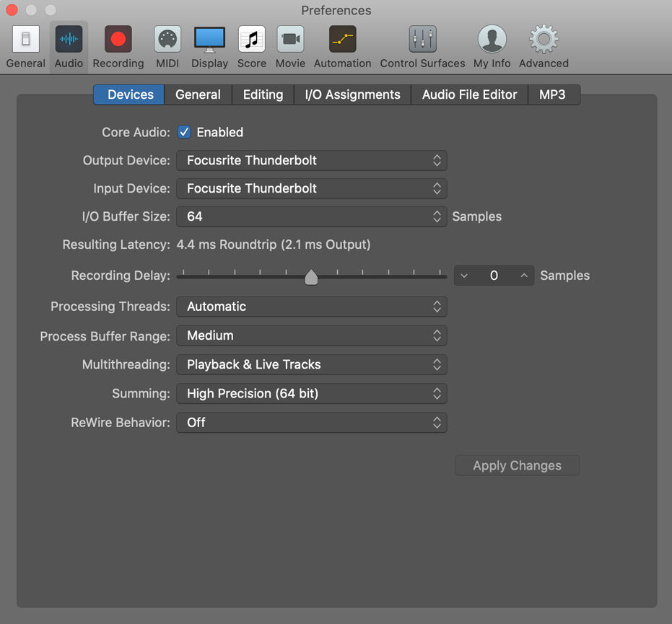Screen dimensions: 672x624
Task: Switch to the Devices tab
Action: click(129, 95)
